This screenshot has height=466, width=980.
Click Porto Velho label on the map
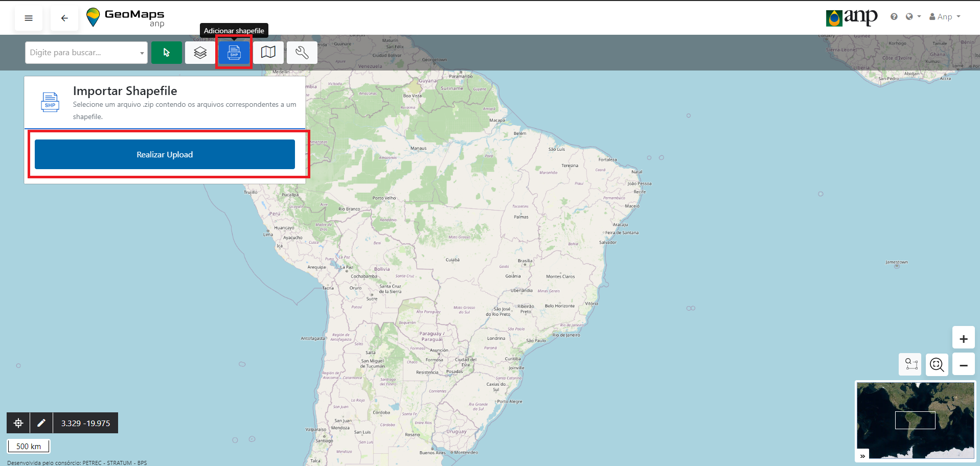point(384,198)
